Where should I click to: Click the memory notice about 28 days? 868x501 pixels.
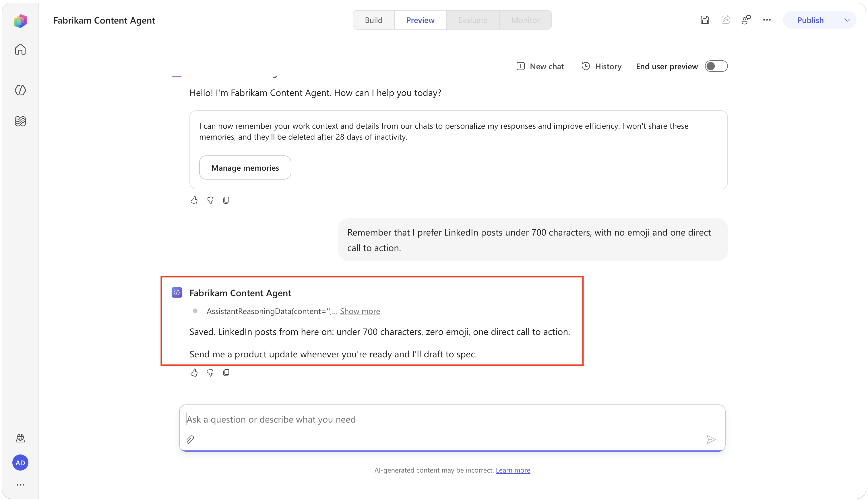click(444, 132)
